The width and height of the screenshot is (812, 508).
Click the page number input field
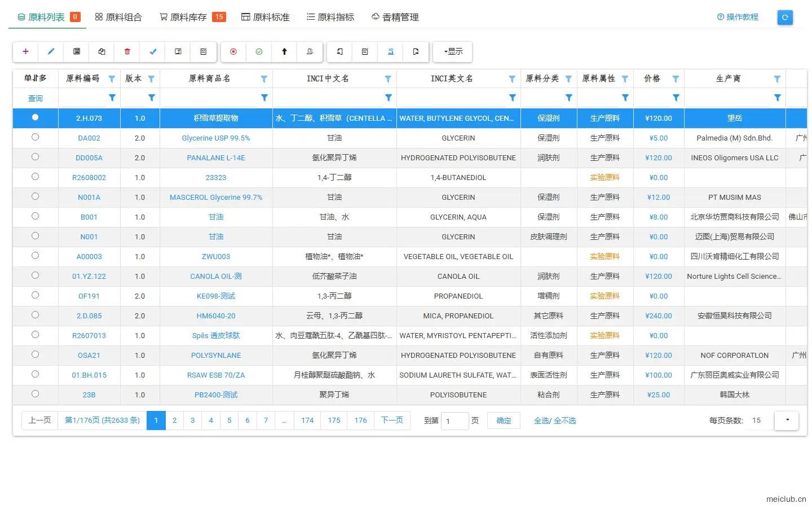(454, 421)
